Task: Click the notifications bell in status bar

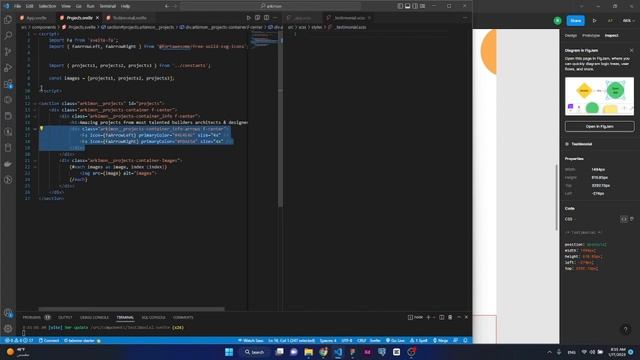Action: (x=465, y=340)
